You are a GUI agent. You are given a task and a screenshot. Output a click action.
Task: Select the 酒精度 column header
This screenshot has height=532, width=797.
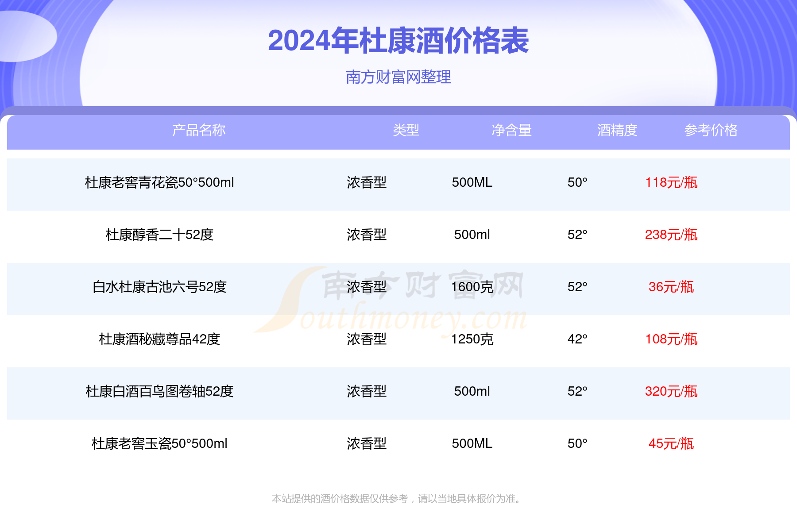(x=617, y=130)
